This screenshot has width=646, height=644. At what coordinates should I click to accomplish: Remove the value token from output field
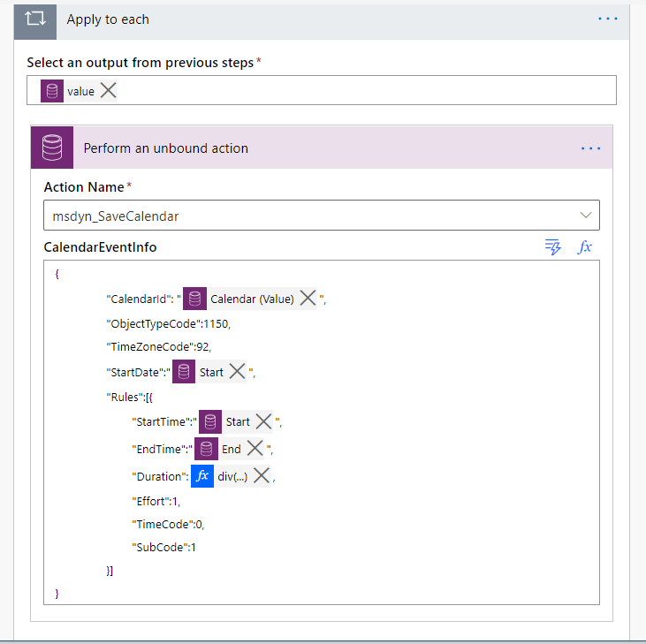[x=108, y=91]
